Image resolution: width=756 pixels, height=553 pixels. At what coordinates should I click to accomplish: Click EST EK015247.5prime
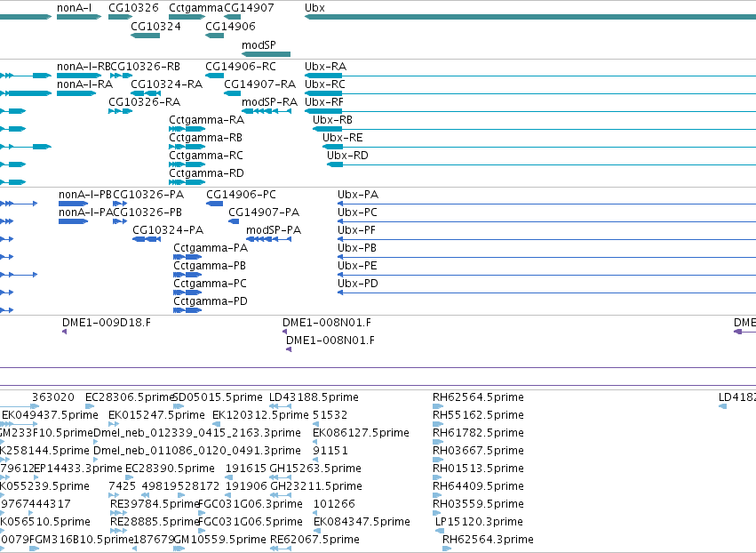(x=156, y=415)
